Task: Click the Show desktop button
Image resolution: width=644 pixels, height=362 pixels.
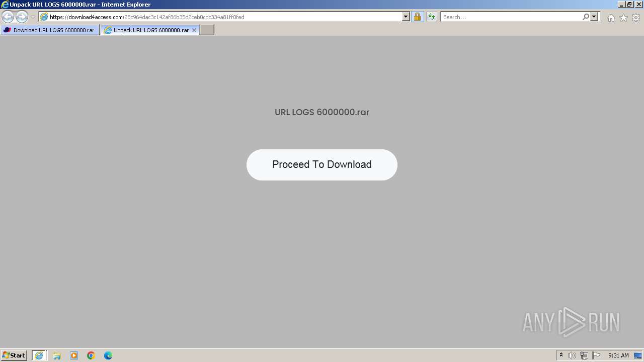Action: 638,355
